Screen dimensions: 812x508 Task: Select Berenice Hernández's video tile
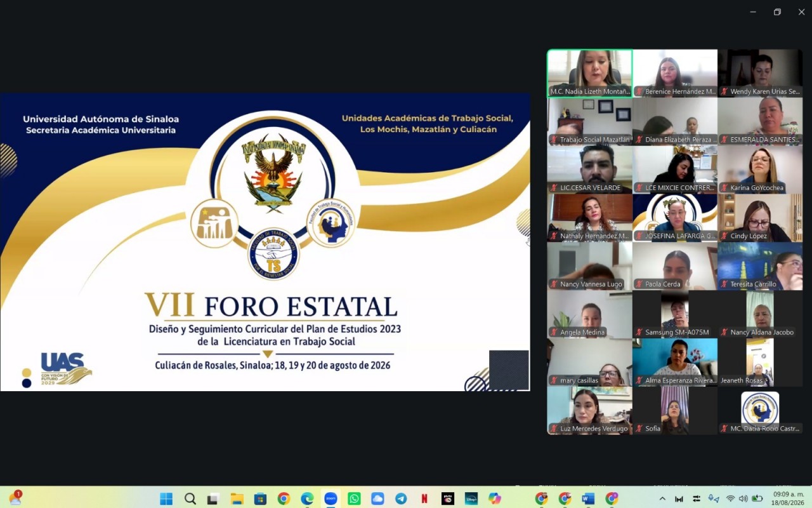675,73
